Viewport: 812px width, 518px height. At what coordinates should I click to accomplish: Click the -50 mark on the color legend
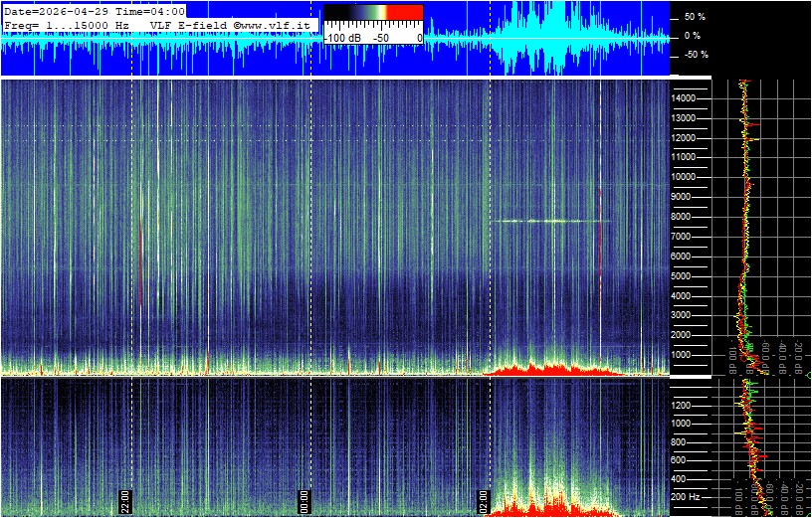[380, 38]
